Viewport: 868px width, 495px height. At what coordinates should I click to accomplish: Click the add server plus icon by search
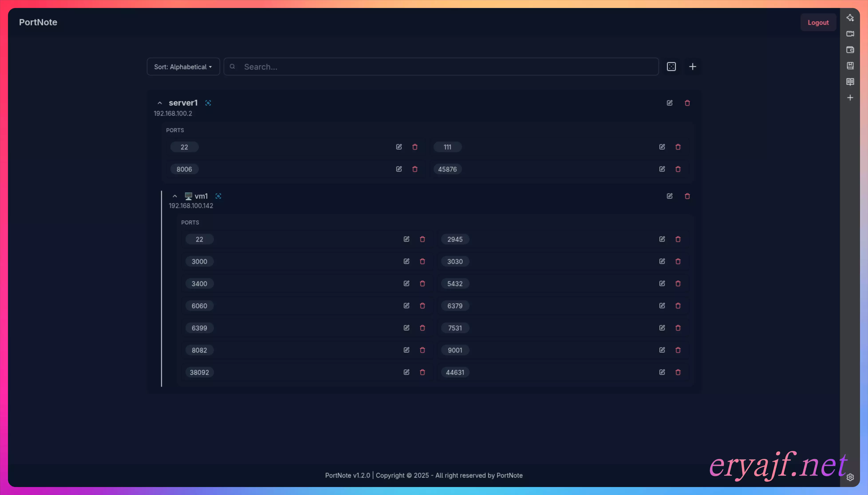(x=692, y=67)
